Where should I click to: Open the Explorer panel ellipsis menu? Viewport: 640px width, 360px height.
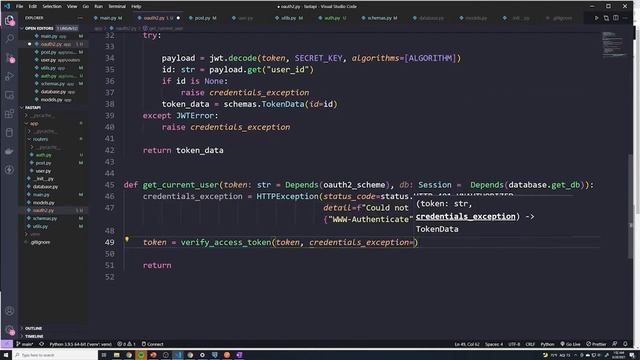(80, 18)
